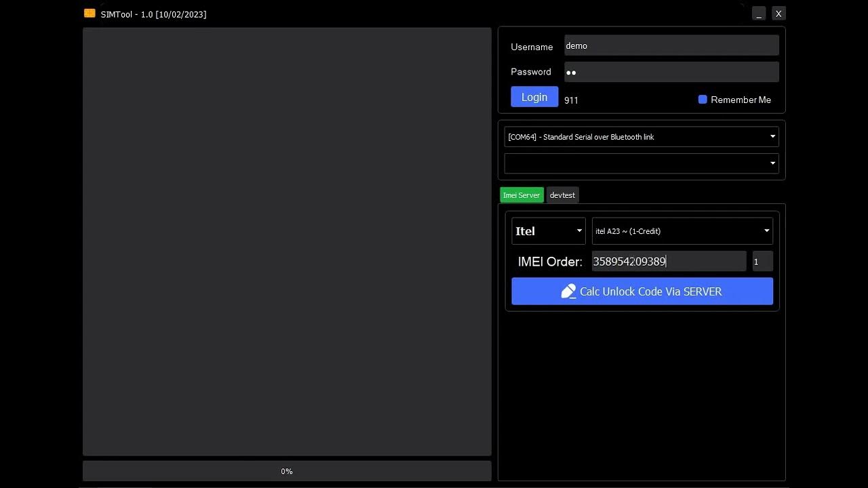The height and width of the screenshot is (488, 868).
Task: Toggle the Remember Me checkbox
Action: 703,100
